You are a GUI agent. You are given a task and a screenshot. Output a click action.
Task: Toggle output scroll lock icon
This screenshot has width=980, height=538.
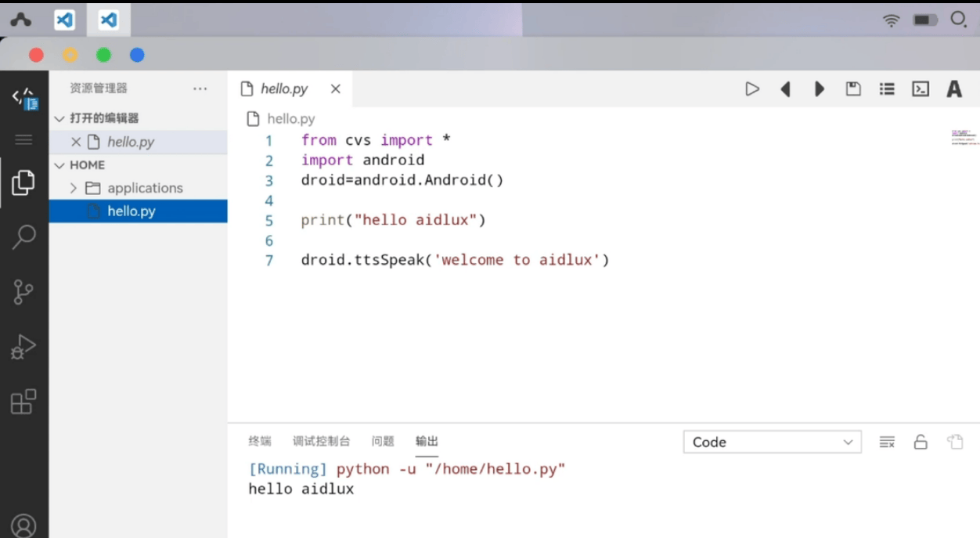click(921, 442)
